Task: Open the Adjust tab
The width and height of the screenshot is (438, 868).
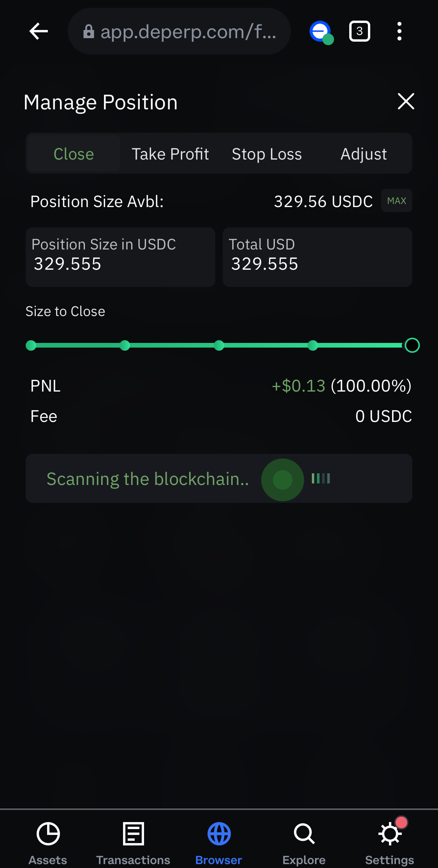Action: point(364,154)
